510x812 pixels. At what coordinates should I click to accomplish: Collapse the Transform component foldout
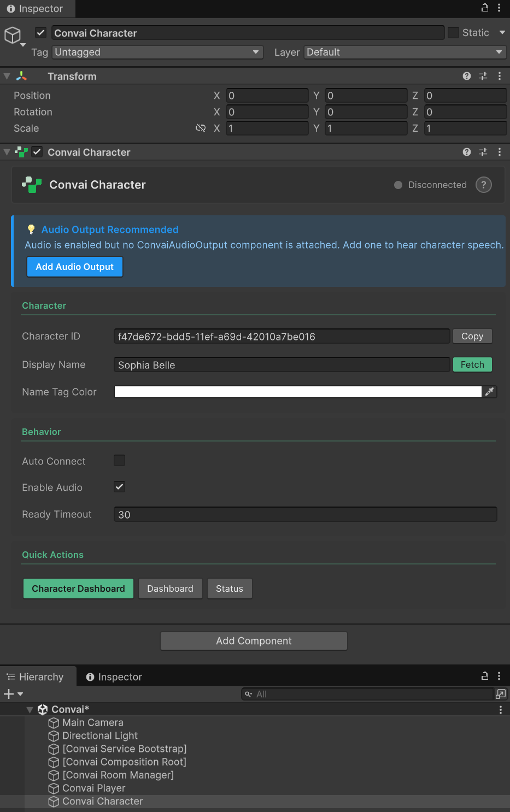tap(7, 77)
